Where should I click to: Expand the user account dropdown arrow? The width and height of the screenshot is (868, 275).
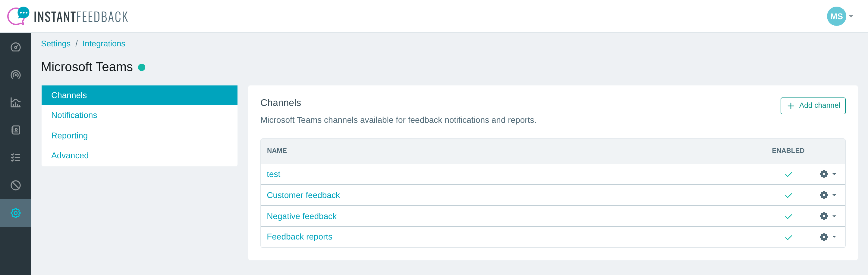851,16
